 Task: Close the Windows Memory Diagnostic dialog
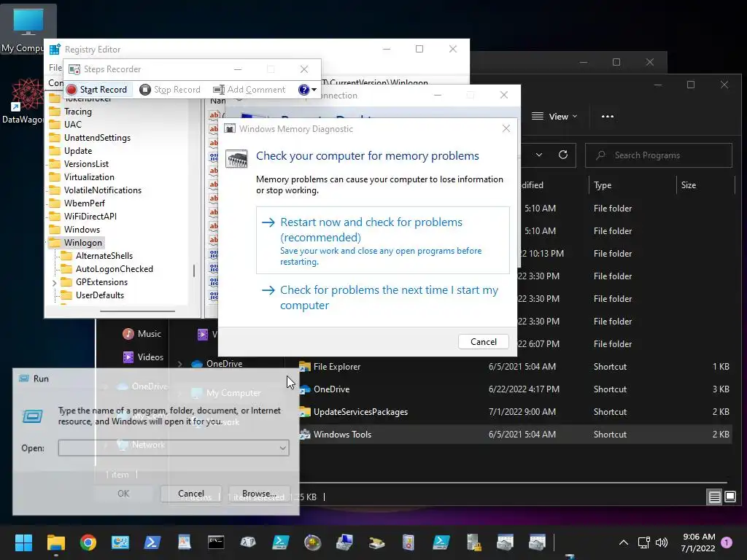coord(506,128)
